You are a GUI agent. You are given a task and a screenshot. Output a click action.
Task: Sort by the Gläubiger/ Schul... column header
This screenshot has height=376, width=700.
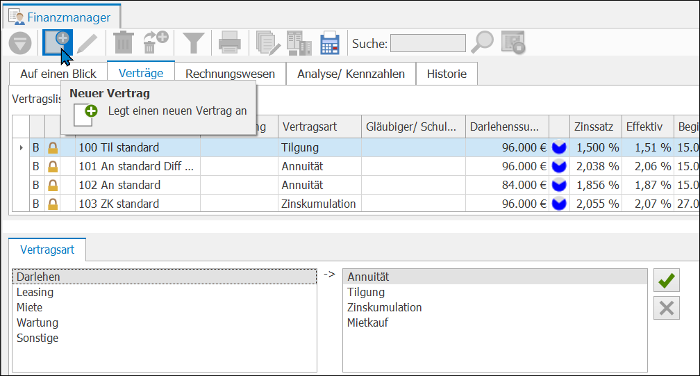[413, 127]
